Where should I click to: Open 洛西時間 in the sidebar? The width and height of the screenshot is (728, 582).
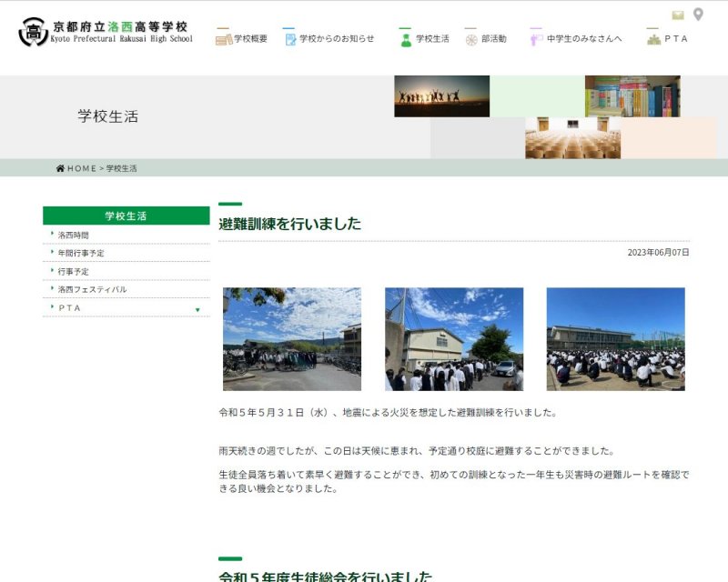[x=74, y=235]
